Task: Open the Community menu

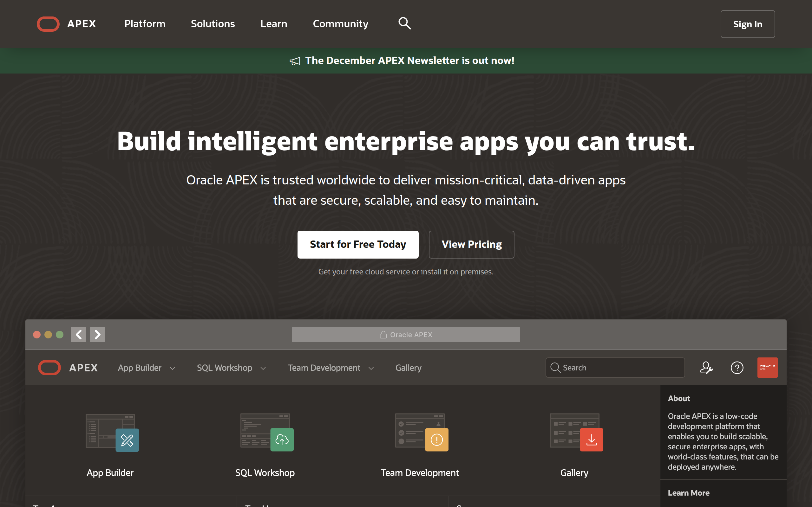Action: click(340, 23)
